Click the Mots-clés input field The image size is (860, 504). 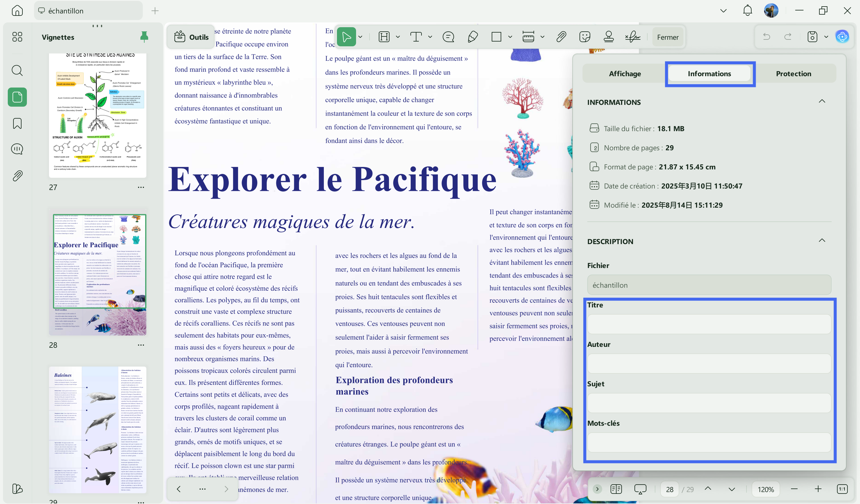709,442
